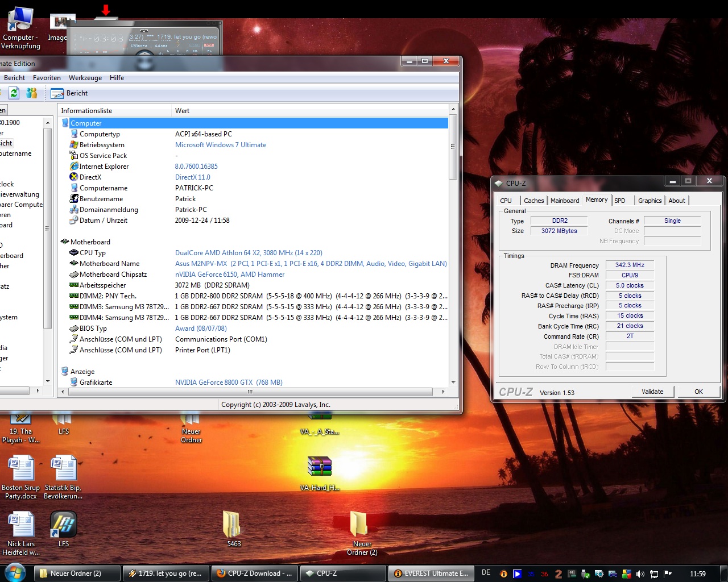728x582 pixels.
Task: Select the Nick Lars Heidfeld Word document
Action: tap(21, 534)
